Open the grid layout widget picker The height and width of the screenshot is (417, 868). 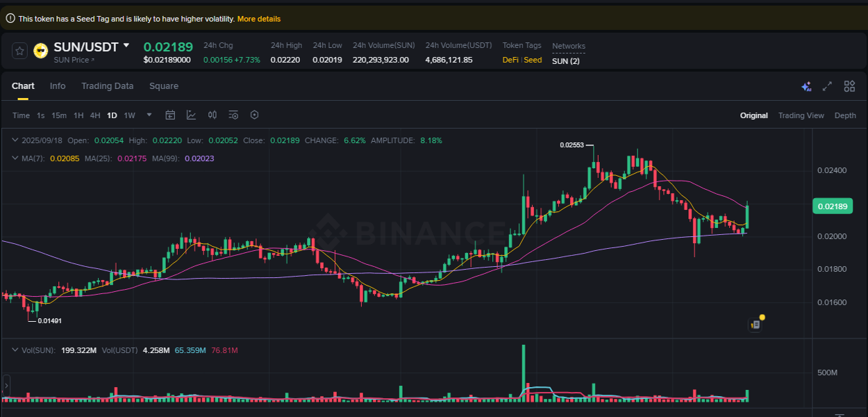pos(849,86)
